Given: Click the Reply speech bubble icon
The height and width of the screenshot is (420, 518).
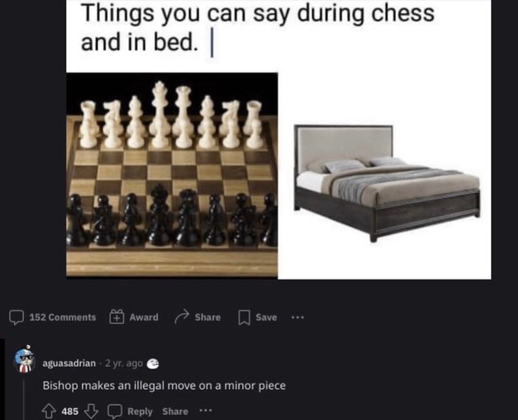Looking at the screenshot, I should click(x=115, y=411).
